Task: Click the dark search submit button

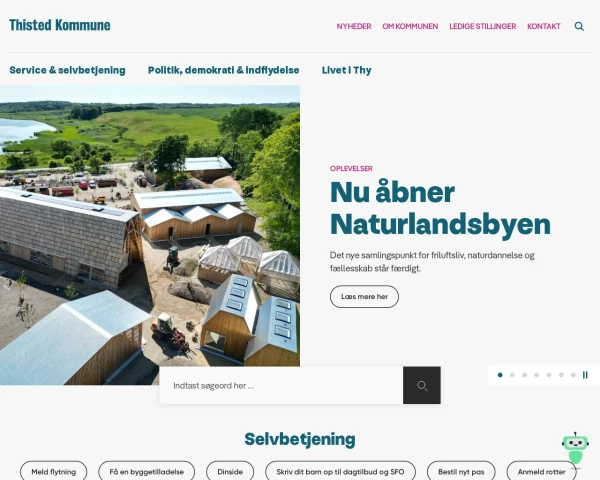Action: tap(422, 385)
